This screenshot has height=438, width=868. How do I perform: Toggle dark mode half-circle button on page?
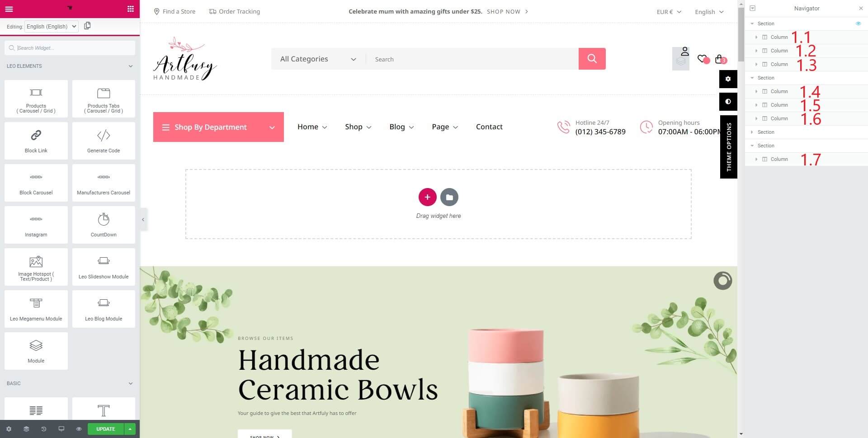pos(728,101)
